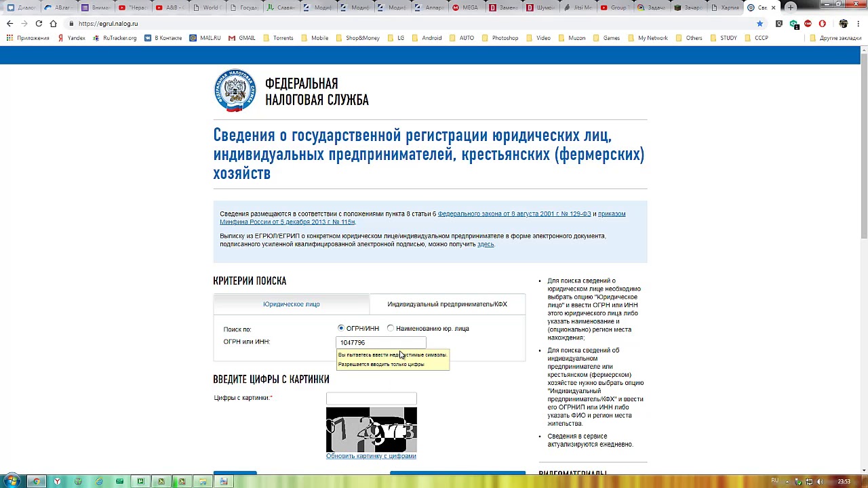Viewport: 868px width, 488px height.
Task: Expand the Другие закладки folder
Action: pyautogui.click(x=835, y=38)
